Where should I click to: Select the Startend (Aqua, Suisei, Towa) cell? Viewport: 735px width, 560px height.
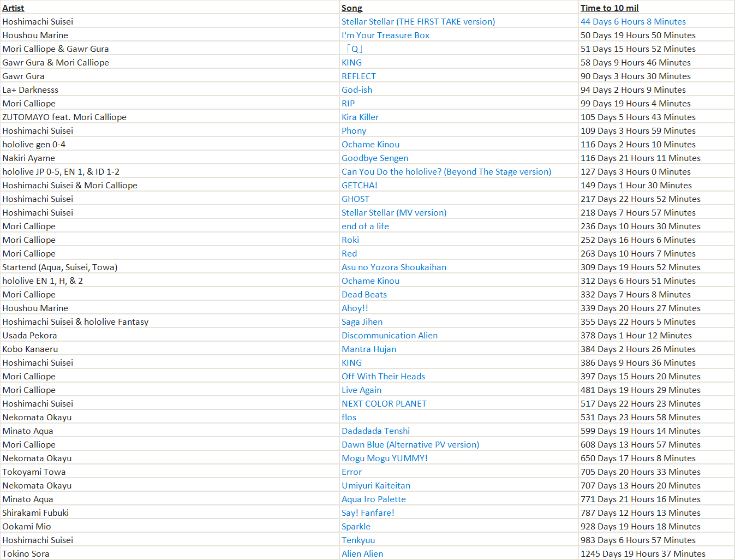pos(170,267)
